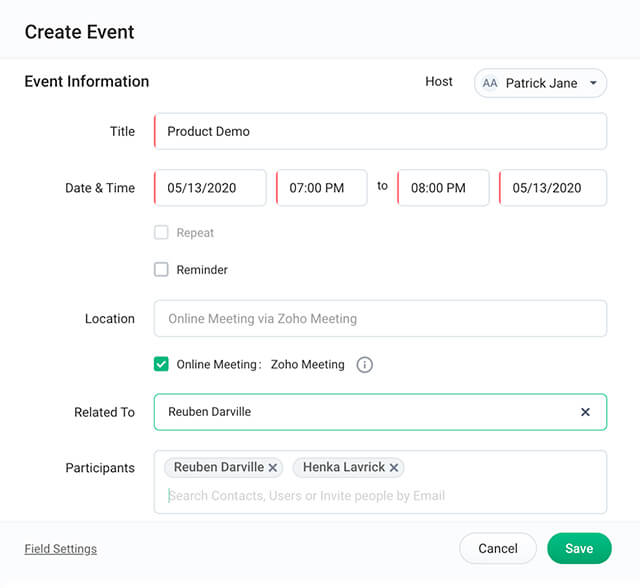Save the event
Screen dimensions: 640x588
pos(579,548)
